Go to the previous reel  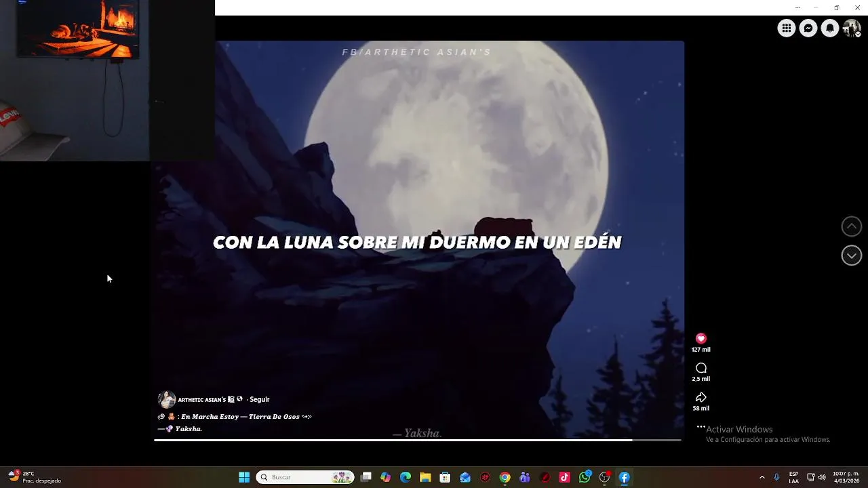click(x=852, y=226)
